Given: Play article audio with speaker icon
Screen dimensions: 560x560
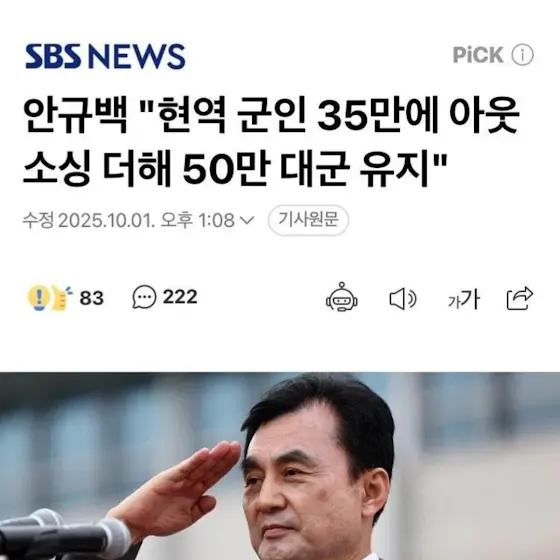Looking at the screenshot, I should click(403, 298).
